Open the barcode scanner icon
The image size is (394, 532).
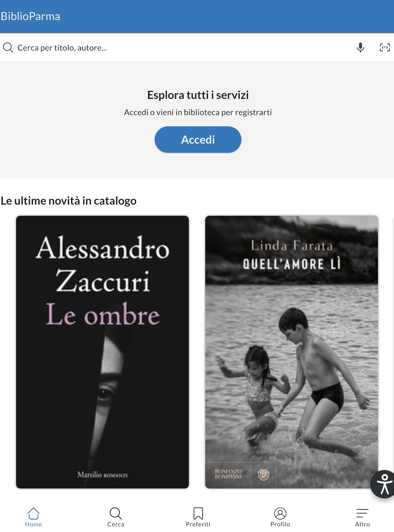click(385, 48)
